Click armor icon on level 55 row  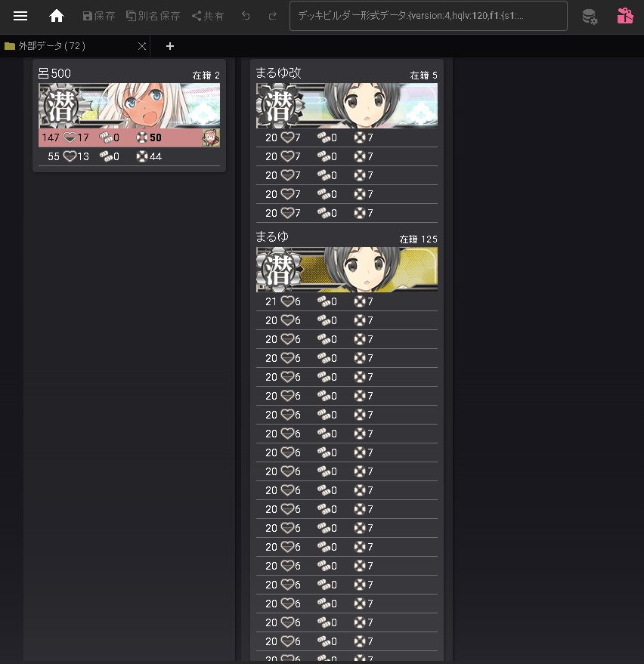(106, 156)
